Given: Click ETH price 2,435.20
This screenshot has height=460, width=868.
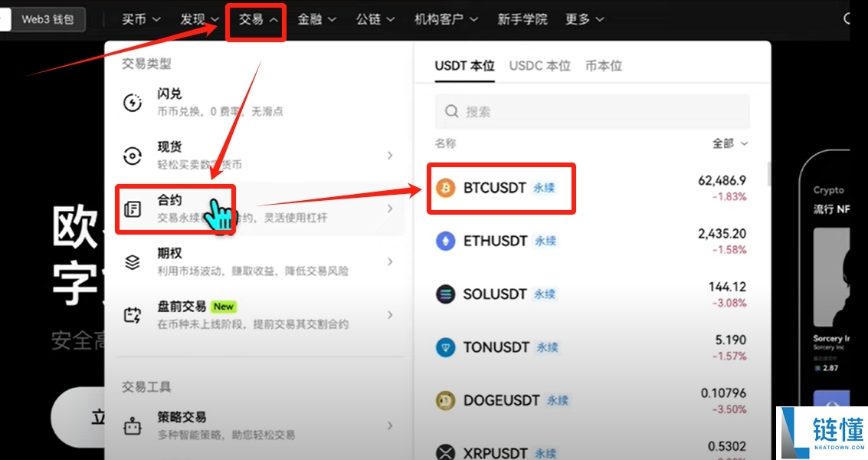Looking at the screenshot, I should coord(722,233).
